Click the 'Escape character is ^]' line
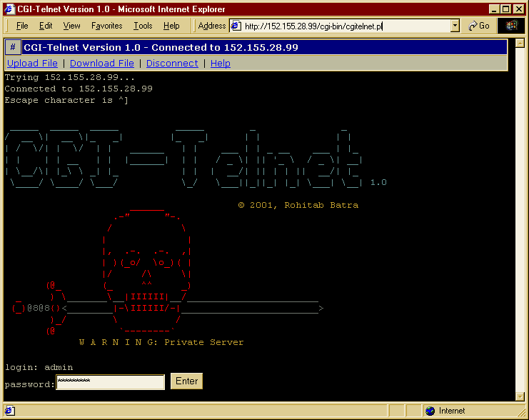This screenshot has height=420, width=529. tap(66, 100)
